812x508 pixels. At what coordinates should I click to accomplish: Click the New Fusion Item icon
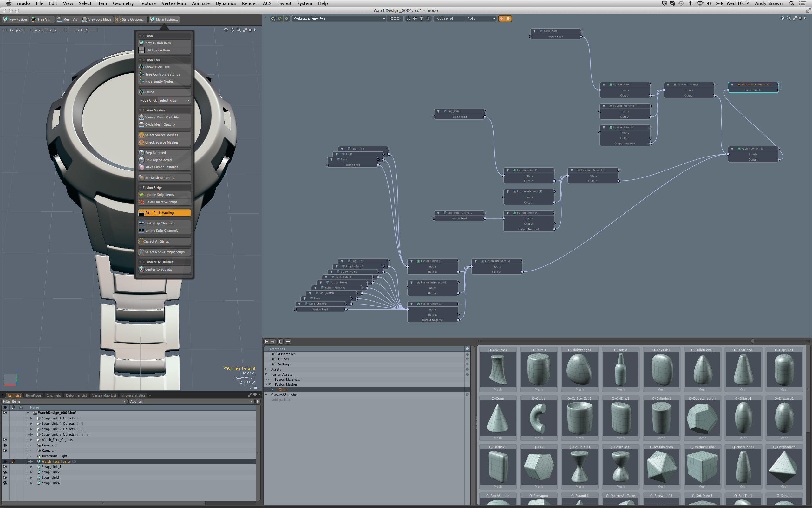[141, 43]
